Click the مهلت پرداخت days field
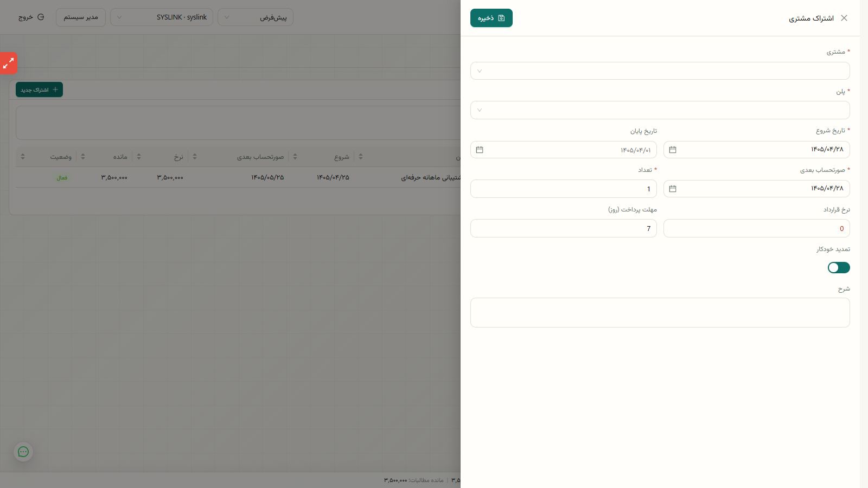This screenshot has height=488, width=868. tap(564, 228)
